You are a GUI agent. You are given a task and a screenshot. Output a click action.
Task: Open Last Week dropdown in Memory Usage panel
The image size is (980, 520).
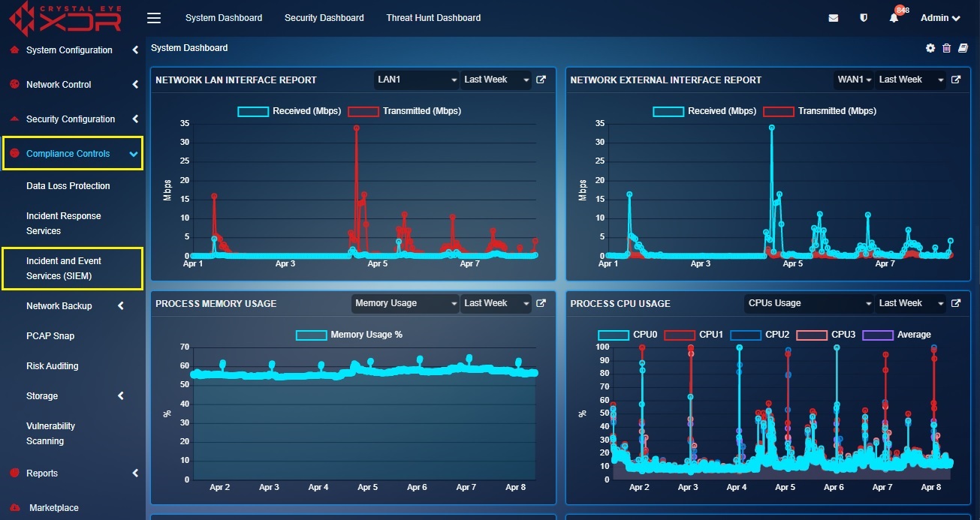496,303
